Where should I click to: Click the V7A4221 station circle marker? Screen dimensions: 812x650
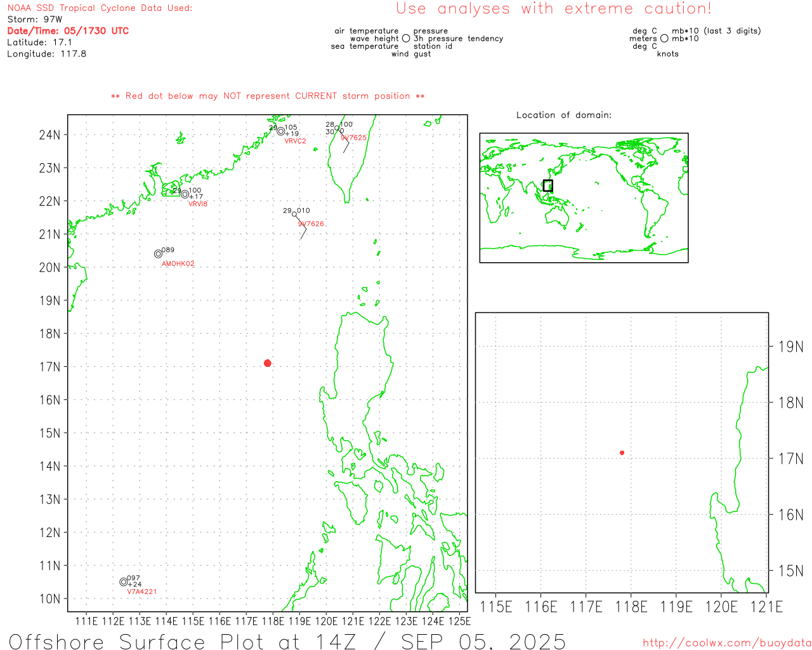(124, 582)
